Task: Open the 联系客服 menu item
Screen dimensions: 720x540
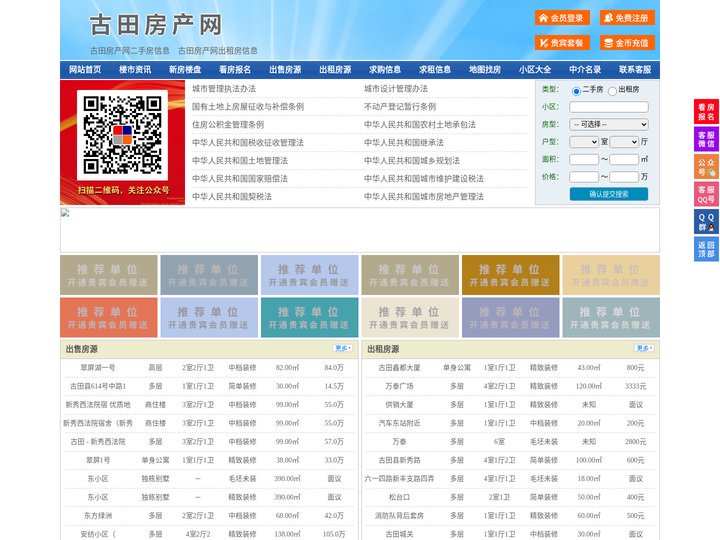Action: tap(635, 70)
